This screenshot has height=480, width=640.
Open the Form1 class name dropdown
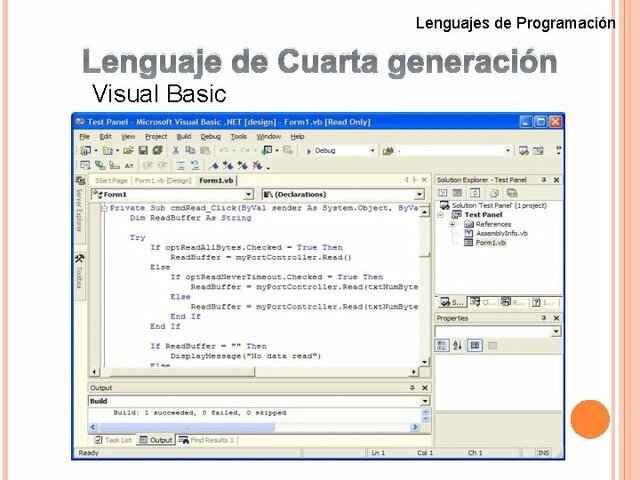coord(248,194)
